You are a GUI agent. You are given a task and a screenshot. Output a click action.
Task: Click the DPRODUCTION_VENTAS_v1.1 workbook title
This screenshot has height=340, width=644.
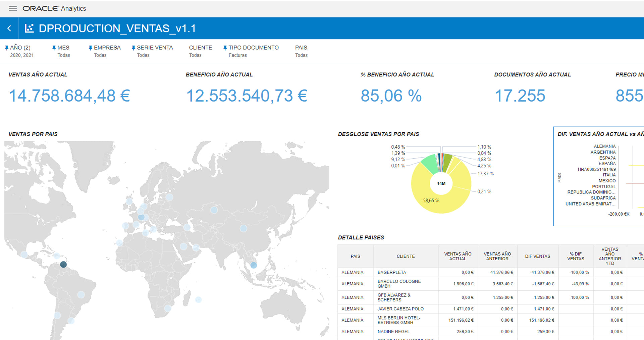[x=118, y=28]
